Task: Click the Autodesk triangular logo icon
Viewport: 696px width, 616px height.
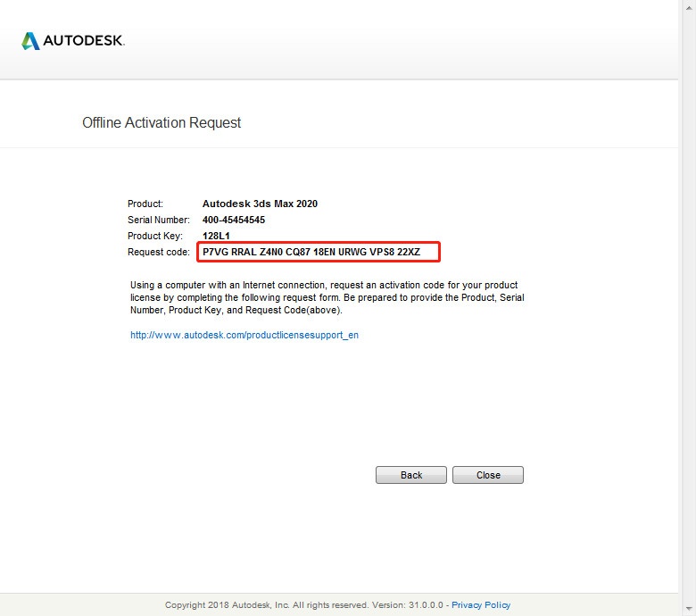Action: click(x=30, y=41)
